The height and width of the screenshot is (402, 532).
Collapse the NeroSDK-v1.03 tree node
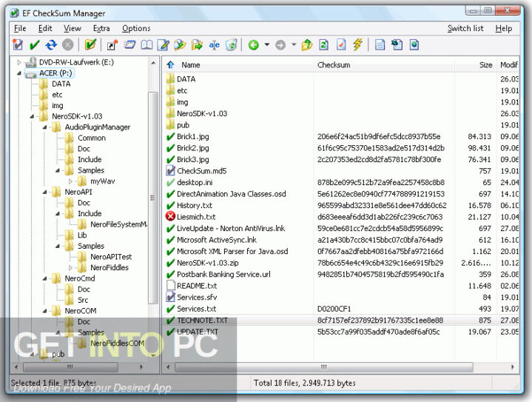pyautogui.click(x=32, y=116)
